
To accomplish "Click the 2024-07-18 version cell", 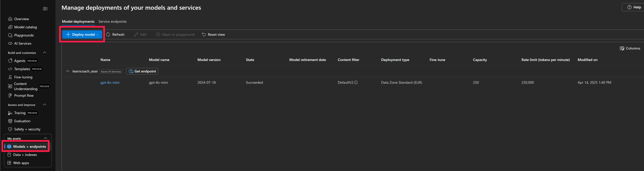I will (207, 82).
